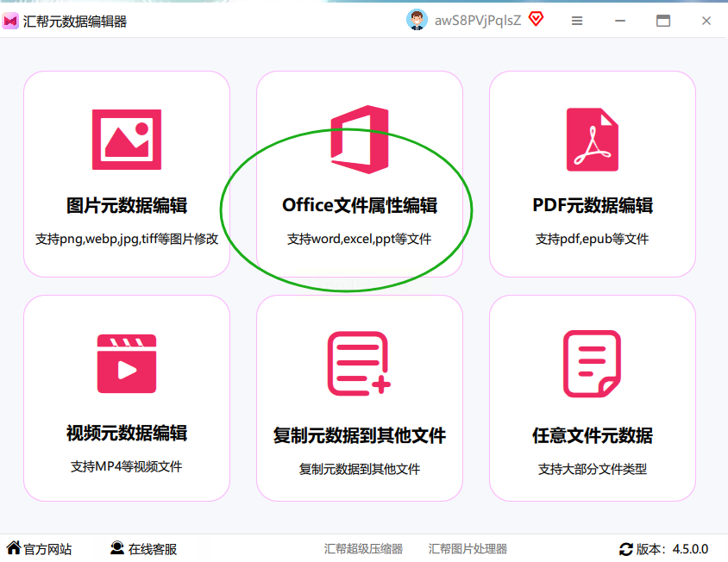Click the app logo in title bar

tap(10, 21)
